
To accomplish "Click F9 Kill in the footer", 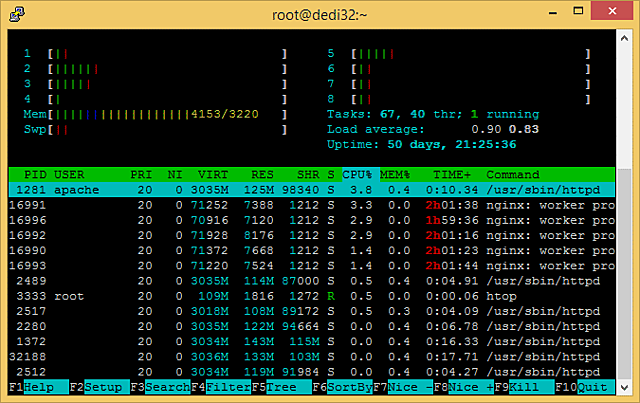I will point(524,387).
